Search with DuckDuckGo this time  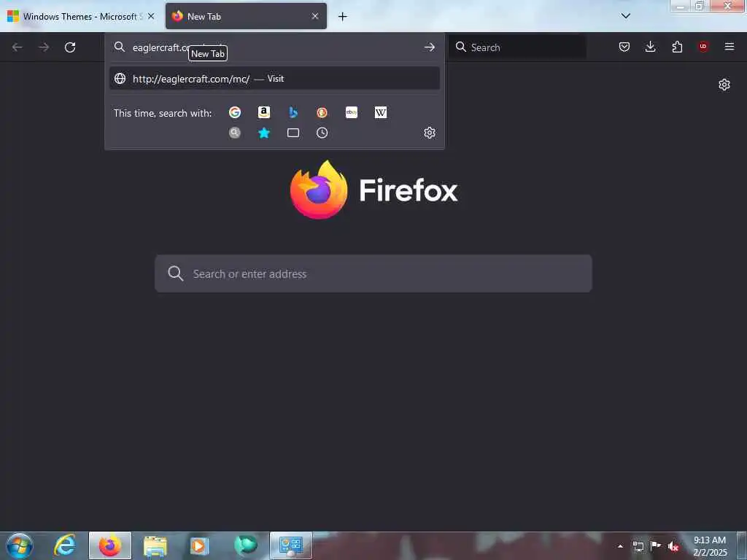pyautogui.click(x=322, y=112)
